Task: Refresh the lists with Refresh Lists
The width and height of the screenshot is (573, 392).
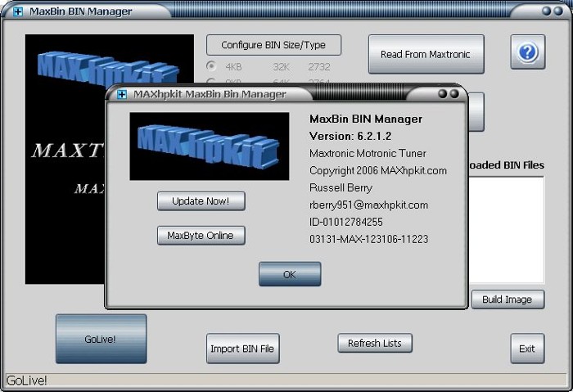Action: [x=374, y=343]
